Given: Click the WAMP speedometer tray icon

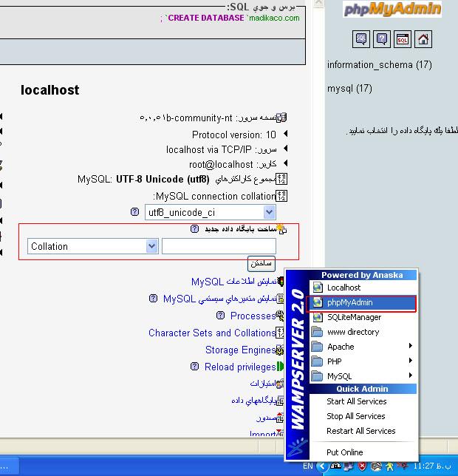Looking at the screenshot, I should (336, 466).
